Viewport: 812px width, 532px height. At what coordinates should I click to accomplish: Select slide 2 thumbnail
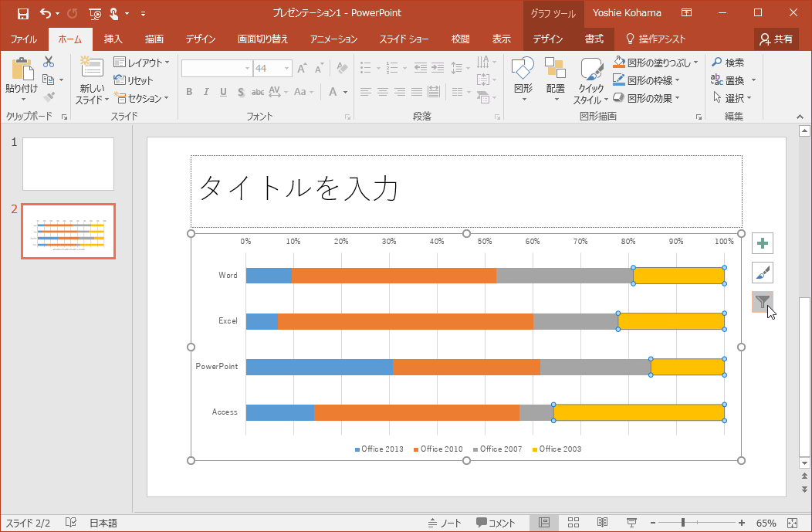[x=69, y=231]
